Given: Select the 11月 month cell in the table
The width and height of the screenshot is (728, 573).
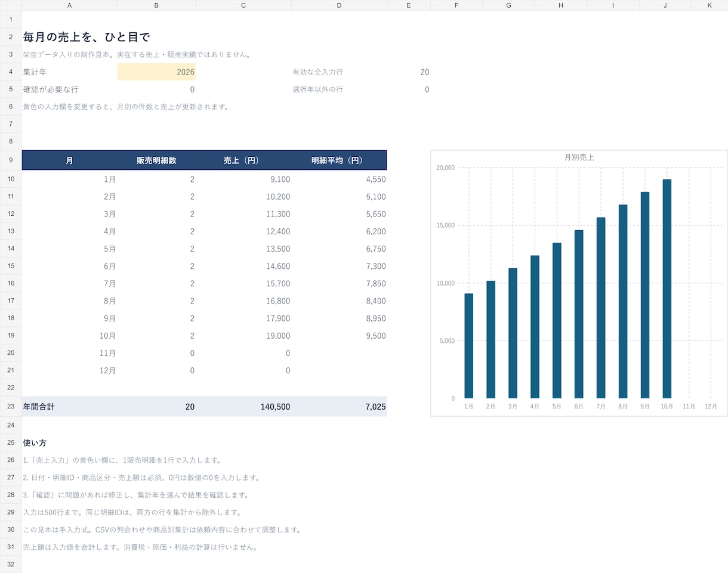Looking at the screenshot, I should click(x=70, y=353).
